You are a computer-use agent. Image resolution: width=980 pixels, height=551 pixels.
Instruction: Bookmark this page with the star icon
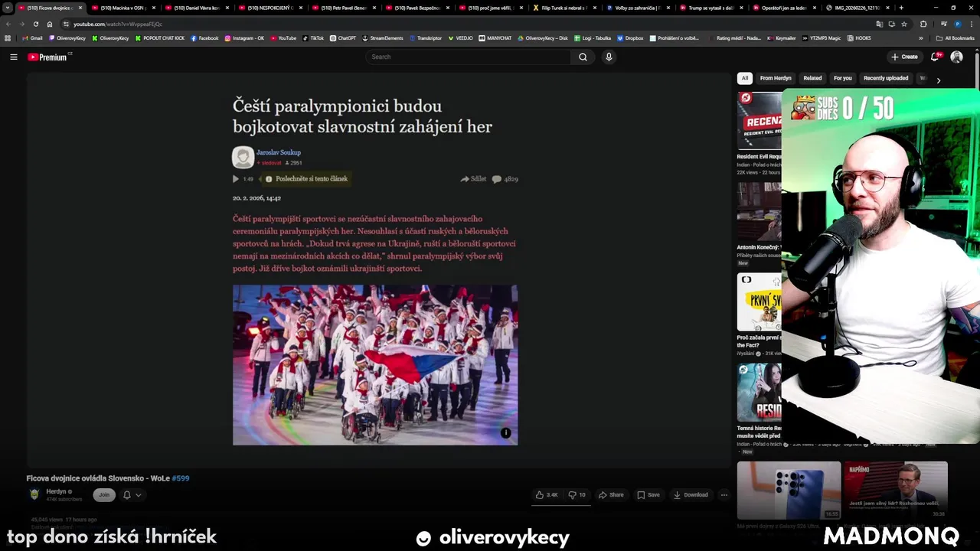pyautogui.click(x=903, y=24)
